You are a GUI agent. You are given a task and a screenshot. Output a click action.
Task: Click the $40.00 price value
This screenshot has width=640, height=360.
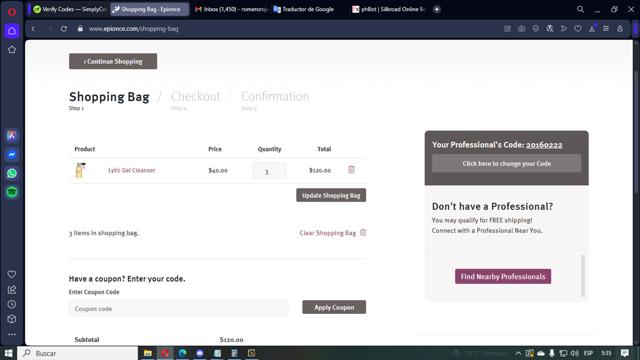coord(218,170)
